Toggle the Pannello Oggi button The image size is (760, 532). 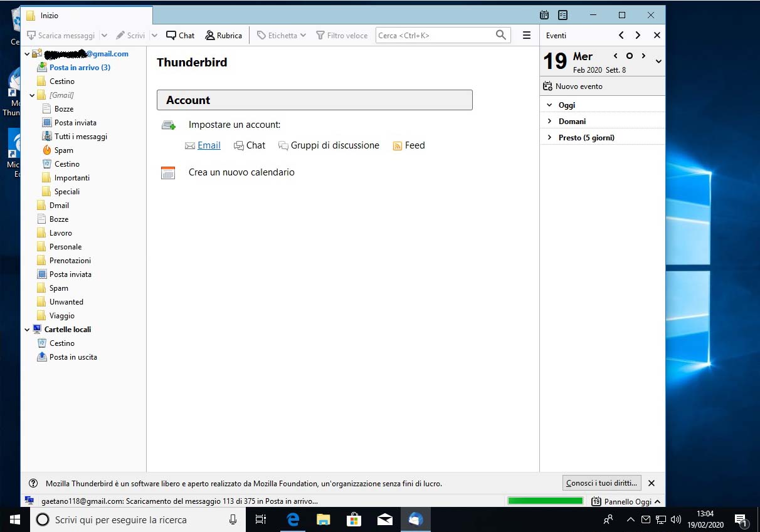coord(626,501)
